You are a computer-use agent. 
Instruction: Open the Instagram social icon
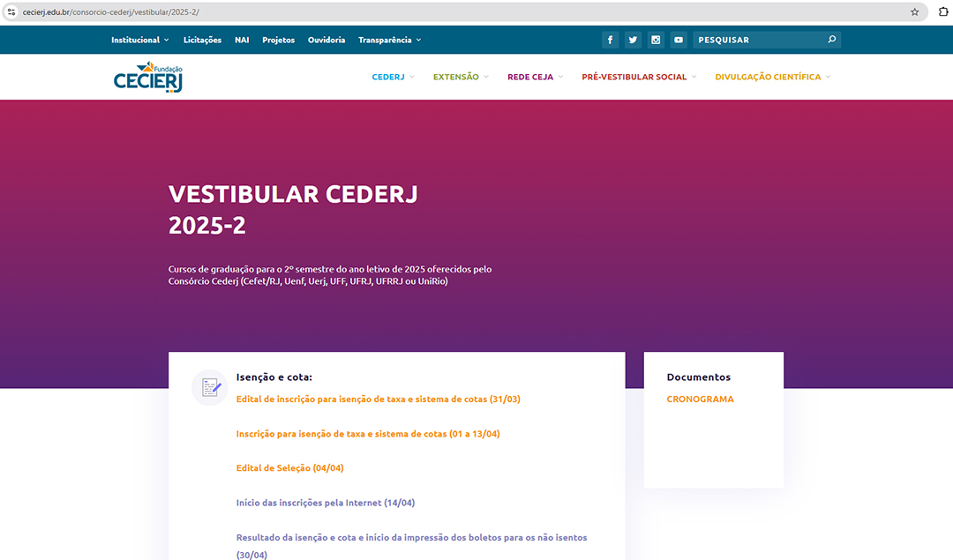[656, 40]
